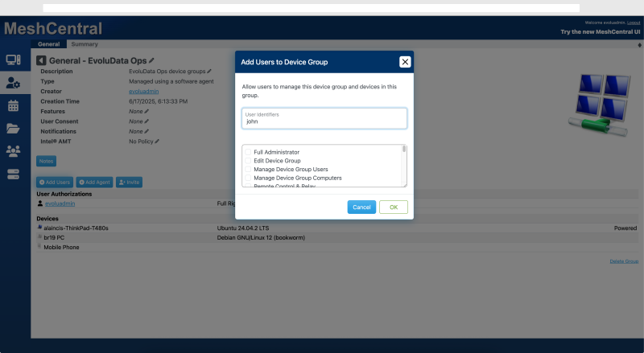This screenshot has height=353, width=644.
Task: Click the User Identifiers input field
Action: pos(324,118)
